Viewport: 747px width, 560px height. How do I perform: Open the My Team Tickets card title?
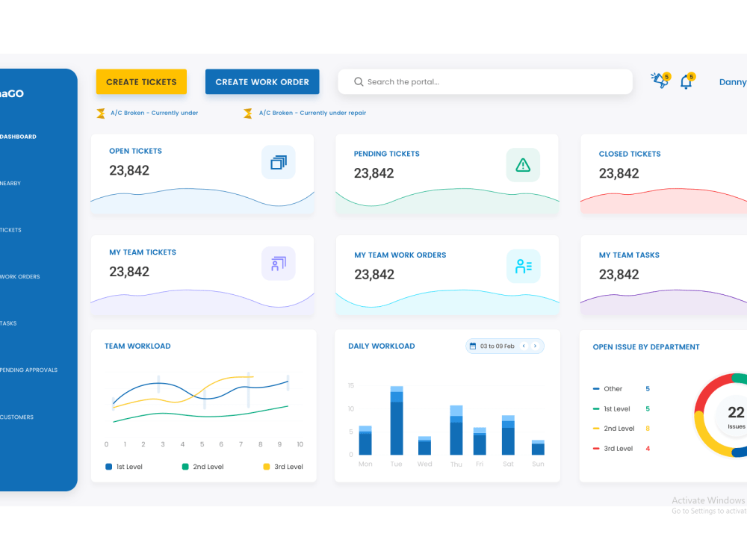143,252
